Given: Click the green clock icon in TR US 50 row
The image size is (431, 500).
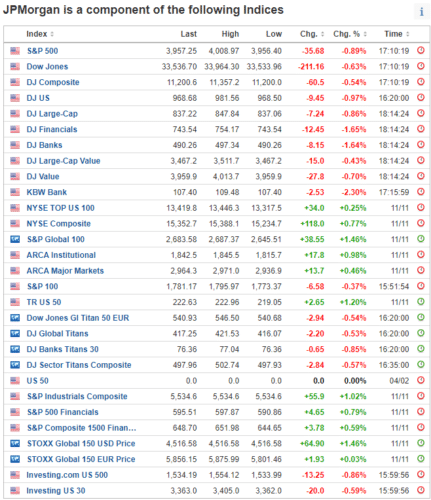Looking at the screenshot, I should 421,302.
